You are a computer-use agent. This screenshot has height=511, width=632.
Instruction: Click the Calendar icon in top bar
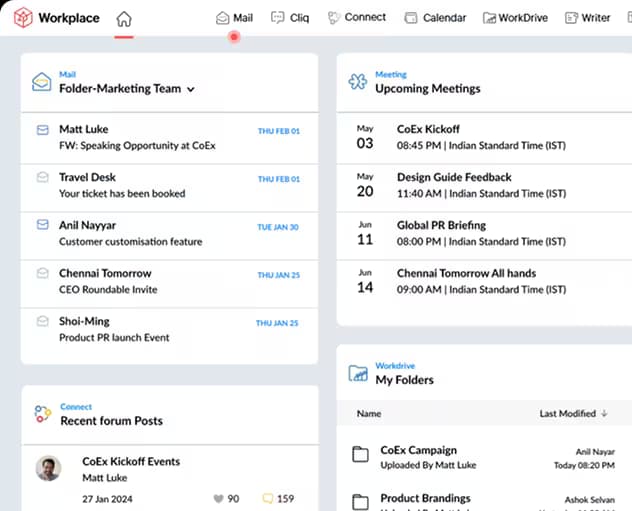pos(411,18)
